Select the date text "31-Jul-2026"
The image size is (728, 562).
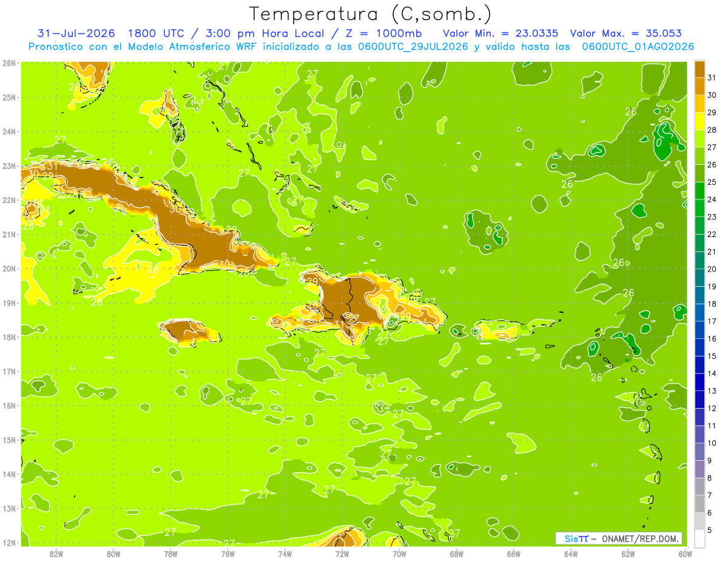[x=76, y=33]
